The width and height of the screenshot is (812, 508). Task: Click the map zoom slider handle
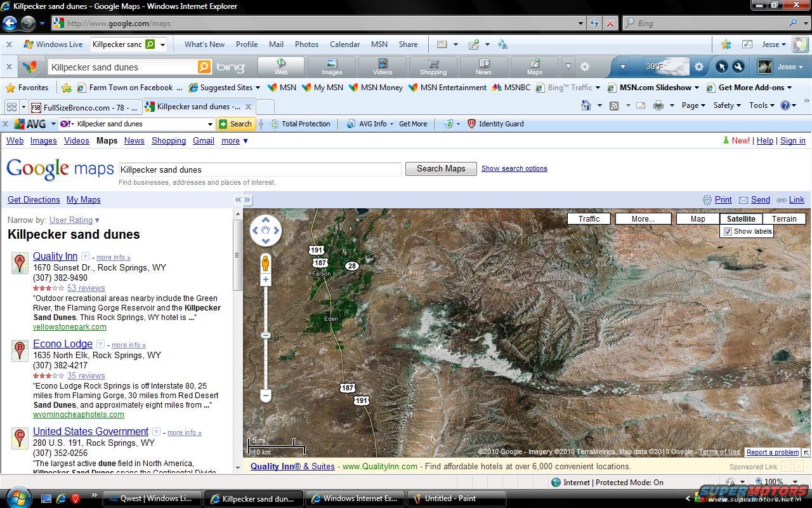[266, 335]
